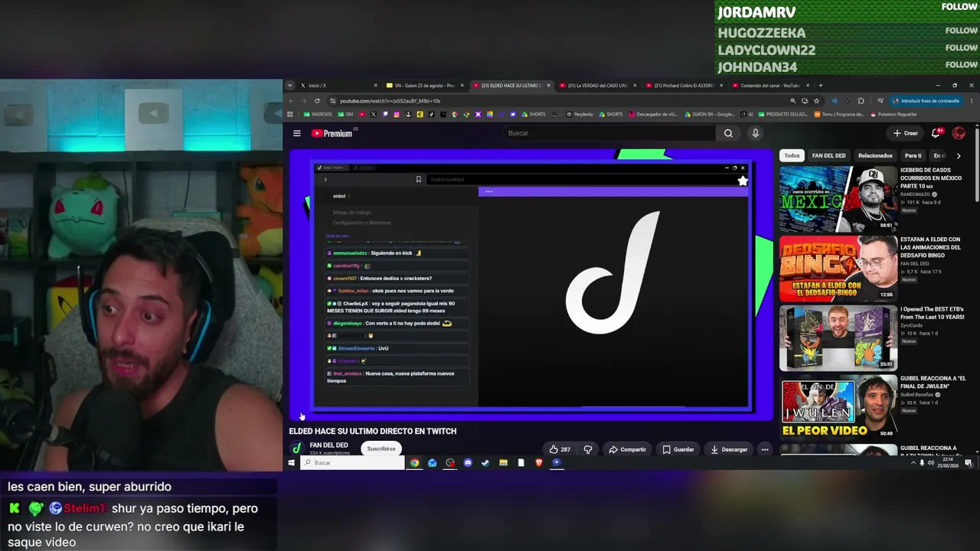This screenshot has height=551, width=980.
Task: Open the Windows Start menu
Action: click(x=291, y=462)
